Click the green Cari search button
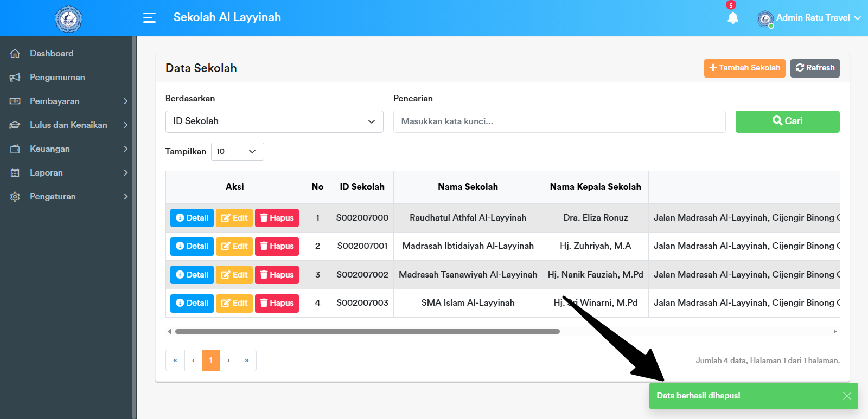The height and width of the screenshot is (419, 868). click(x=787, y=121)
